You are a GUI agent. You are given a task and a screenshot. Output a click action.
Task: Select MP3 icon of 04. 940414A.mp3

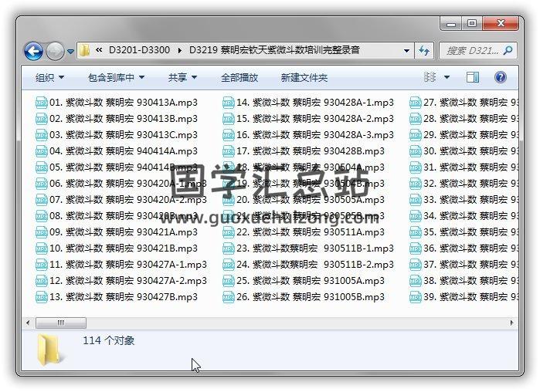point(41,151)
